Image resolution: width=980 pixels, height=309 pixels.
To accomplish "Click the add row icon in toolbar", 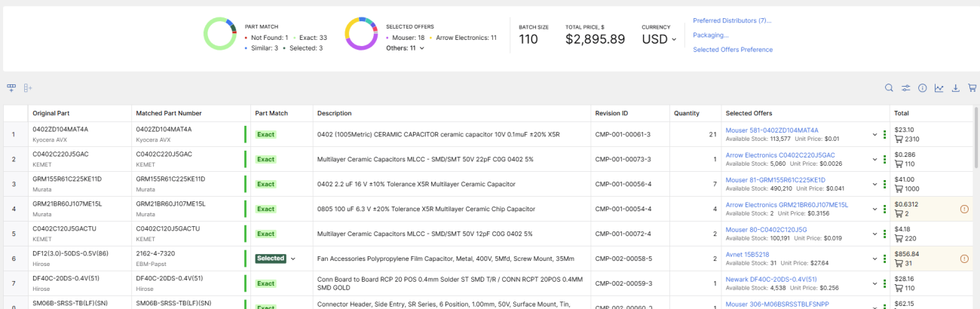I will 11,88.
